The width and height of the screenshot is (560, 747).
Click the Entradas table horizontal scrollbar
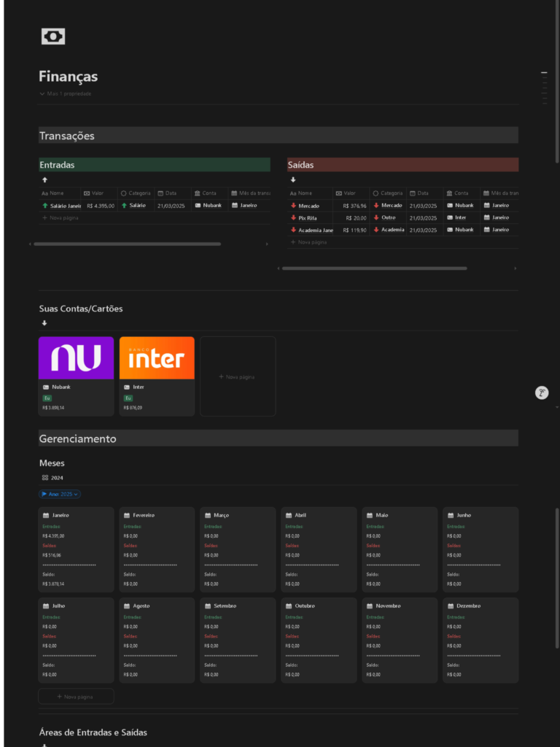tap(128, 244)
